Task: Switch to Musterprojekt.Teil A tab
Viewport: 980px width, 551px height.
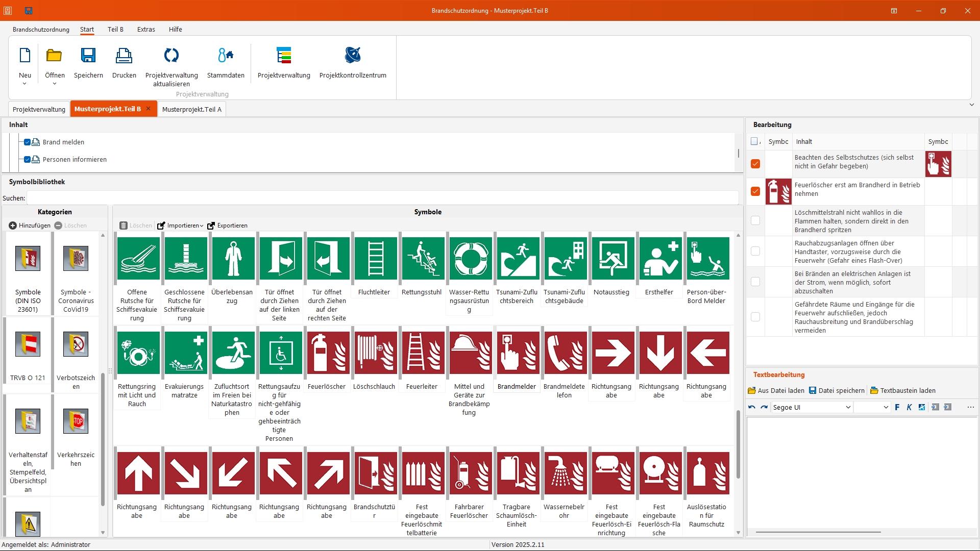Action: (x=192, y=109)
